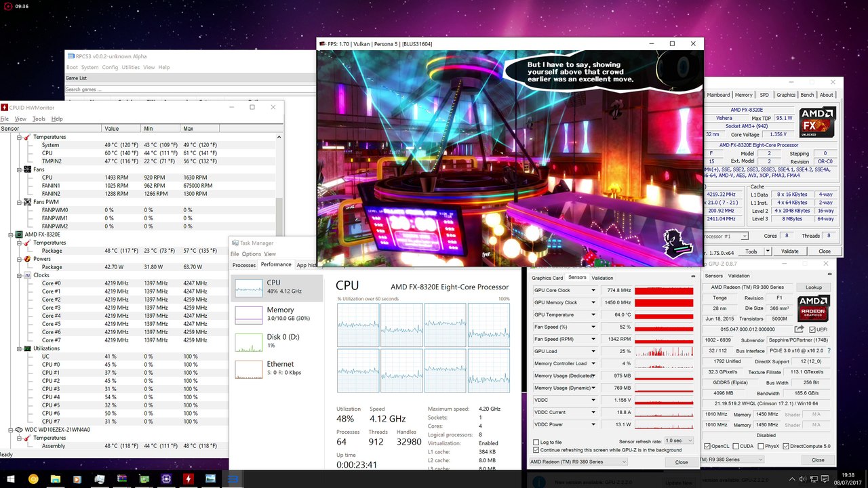Click the Validate button in CPU-Z
Viewport: 868px width, 488px height.
[x=790, y=251]
